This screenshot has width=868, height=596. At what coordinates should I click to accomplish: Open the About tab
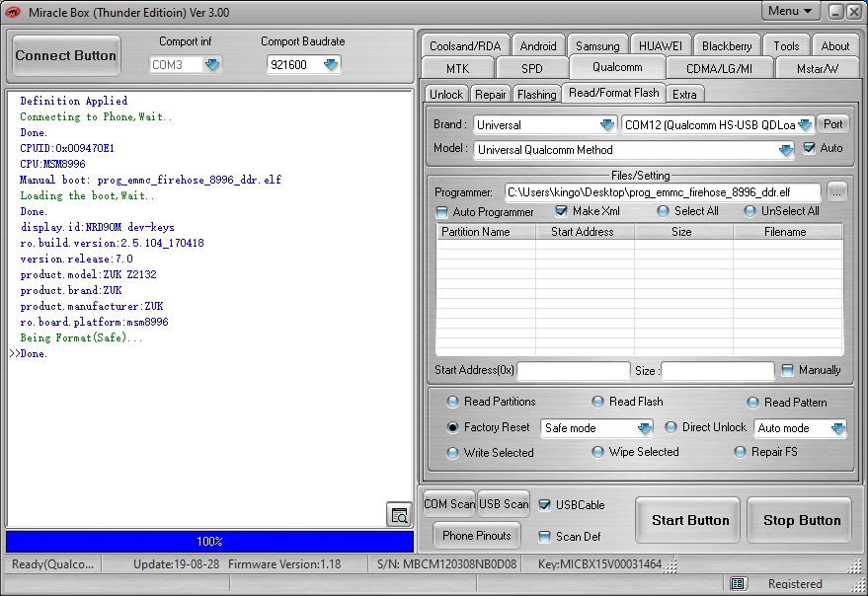tap(834, 46)
